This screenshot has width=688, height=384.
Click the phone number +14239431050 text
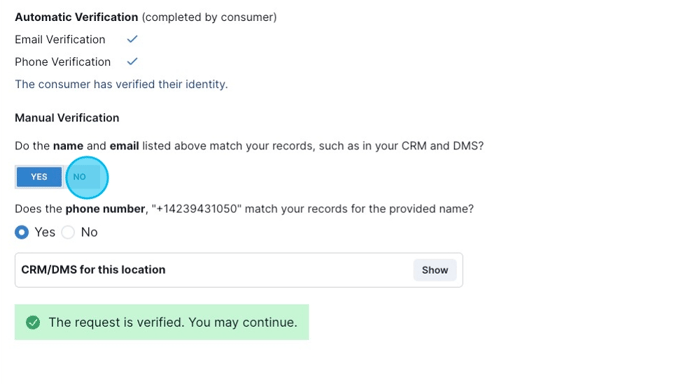click(x=197, y=208)
